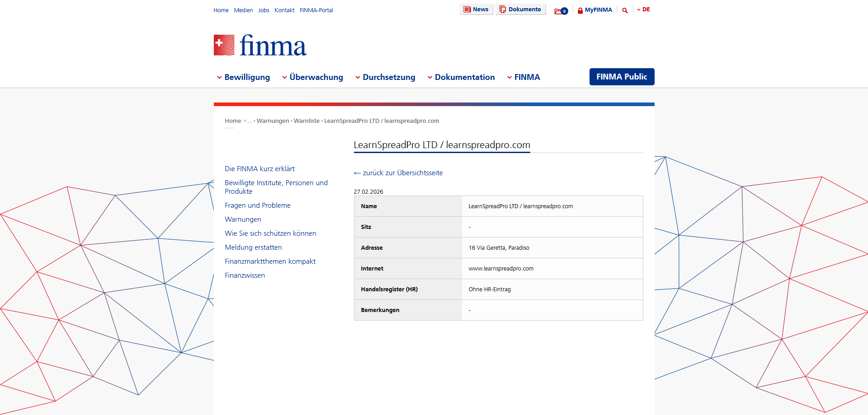This screenshot has width=868, height=415.
Task: Open the Medien top link
Action: coord(243,10)
